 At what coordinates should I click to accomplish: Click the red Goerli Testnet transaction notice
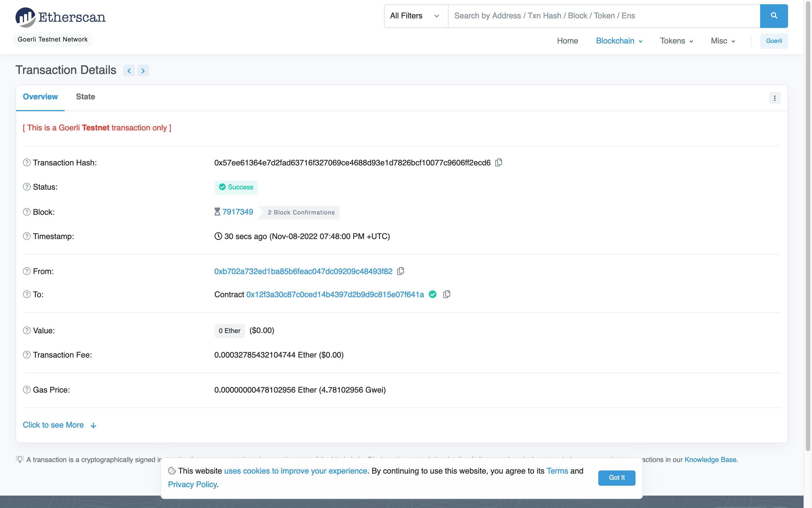pos(97,128)
